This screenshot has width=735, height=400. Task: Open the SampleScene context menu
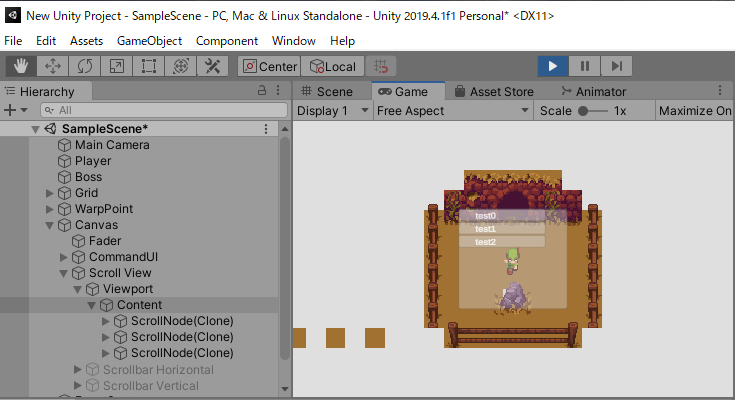266,129
